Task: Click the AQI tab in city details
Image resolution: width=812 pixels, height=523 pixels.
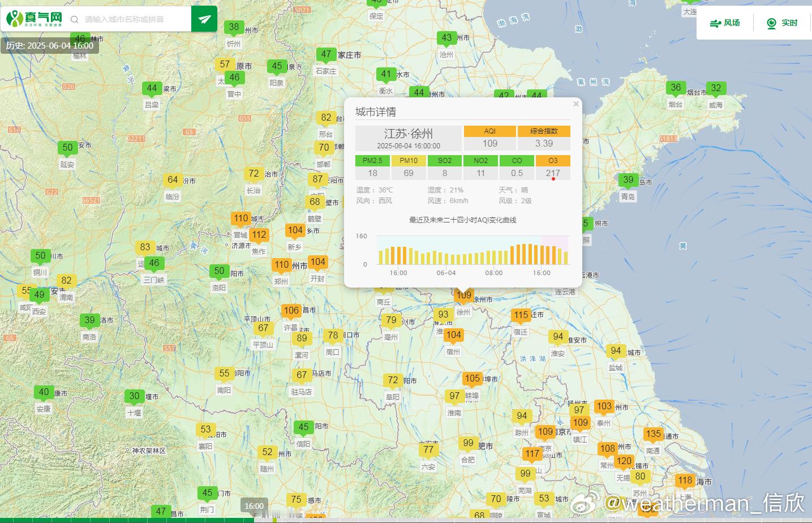Action: coord(490,131)
